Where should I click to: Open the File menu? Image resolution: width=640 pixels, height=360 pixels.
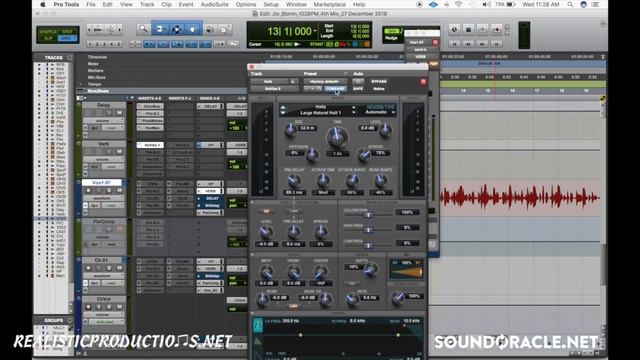(x=91, y=4)
